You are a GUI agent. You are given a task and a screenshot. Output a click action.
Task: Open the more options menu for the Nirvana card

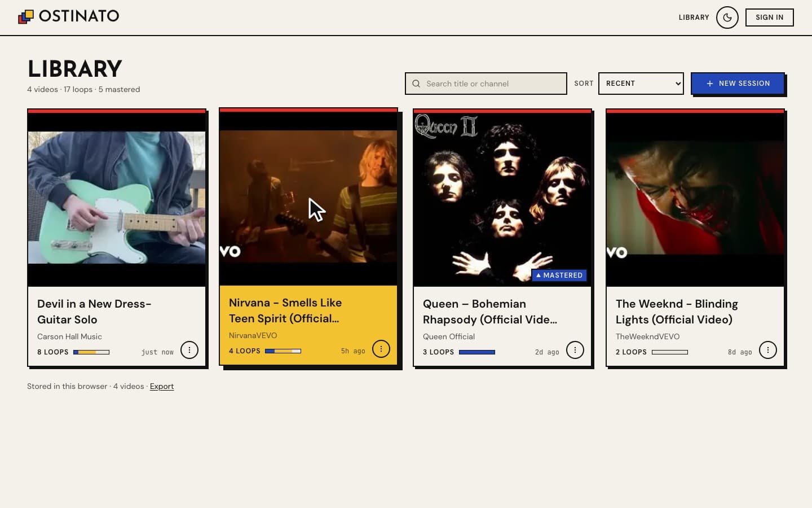pos(381,349)
